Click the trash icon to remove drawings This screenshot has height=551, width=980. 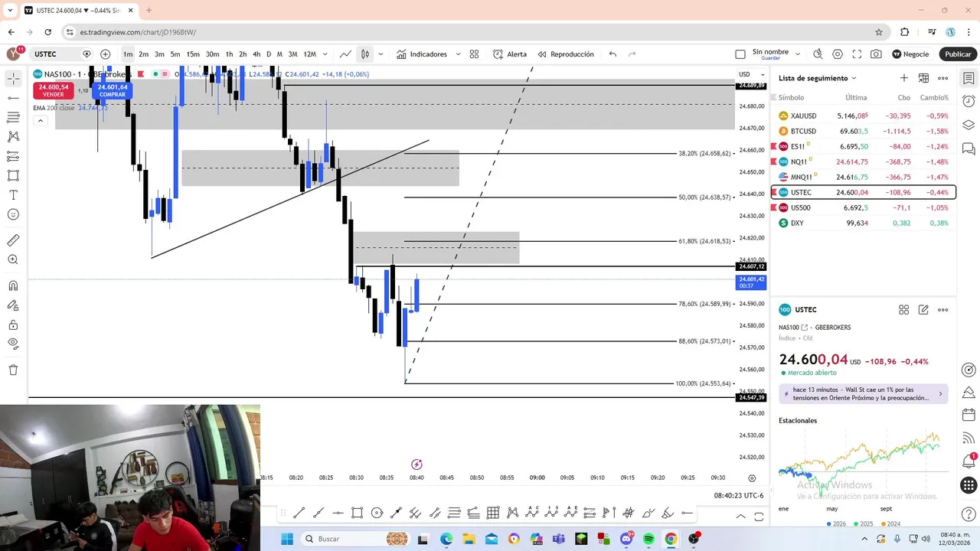tap(13, 370)
